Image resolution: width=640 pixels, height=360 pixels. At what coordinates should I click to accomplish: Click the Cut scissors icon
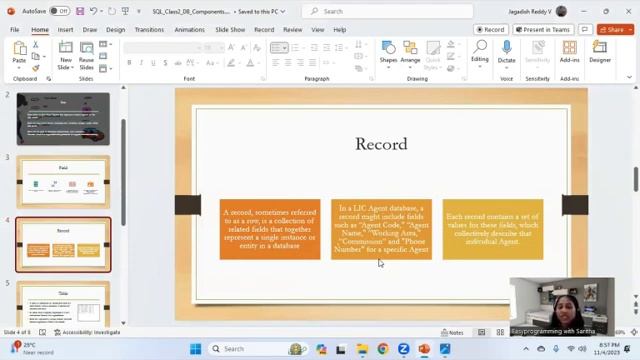pyautogui.click(x=36, y=44)
